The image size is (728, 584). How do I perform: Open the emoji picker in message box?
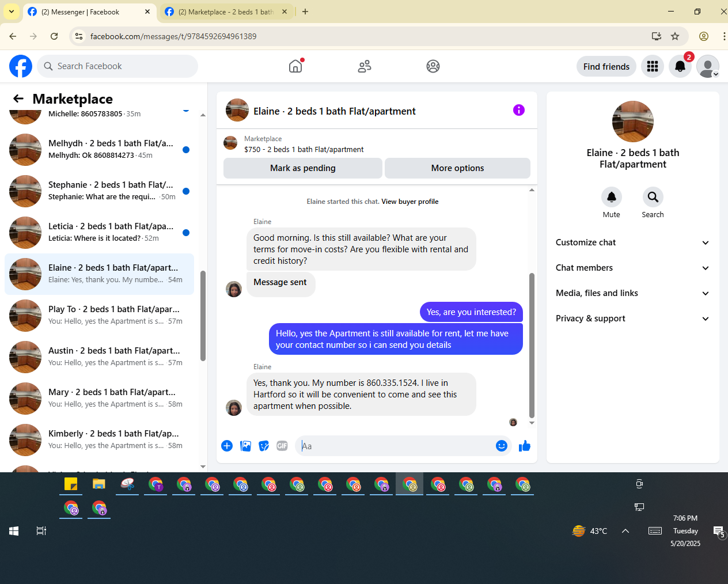(x=502, y=446)
